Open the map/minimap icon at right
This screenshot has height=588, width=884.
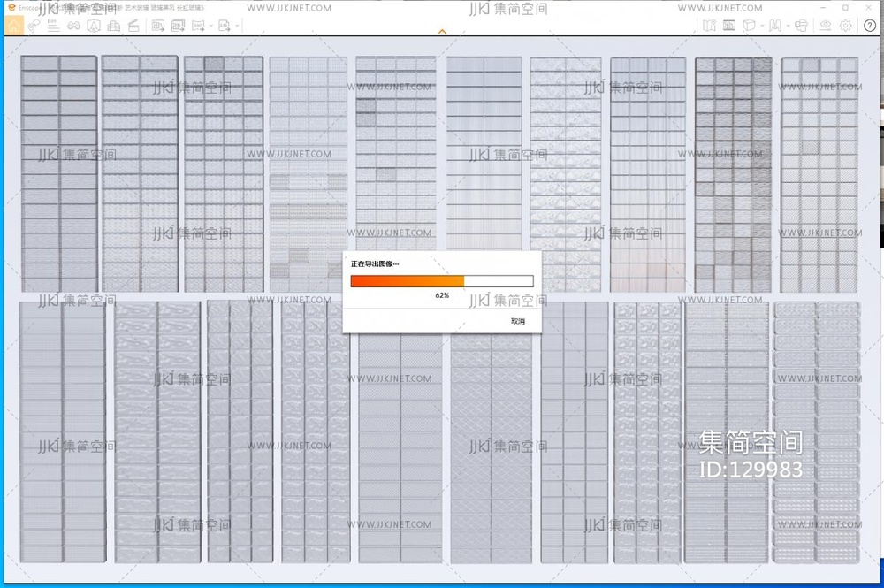710,26
